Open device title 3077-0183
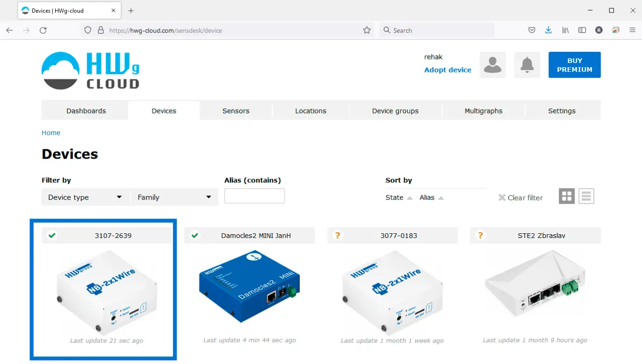This screenshot has width=642, height=364. pyautogui.click(x=399, y=236)
